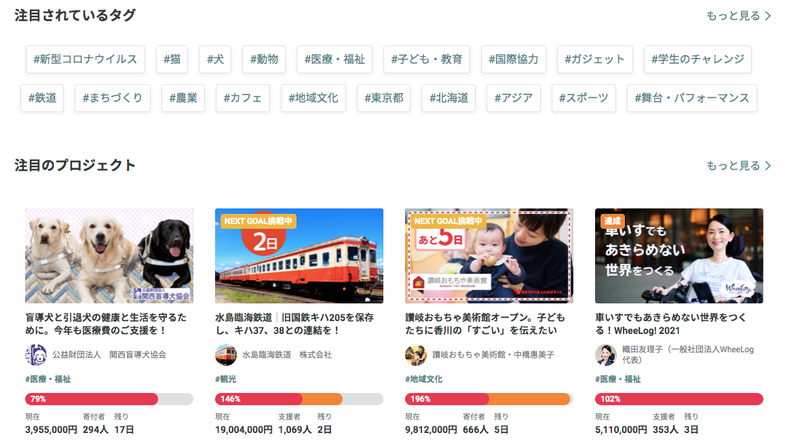Select the #舞台・パフォーマンス tag
Viewport: 800px width, 446px height.
coord(692,98)
